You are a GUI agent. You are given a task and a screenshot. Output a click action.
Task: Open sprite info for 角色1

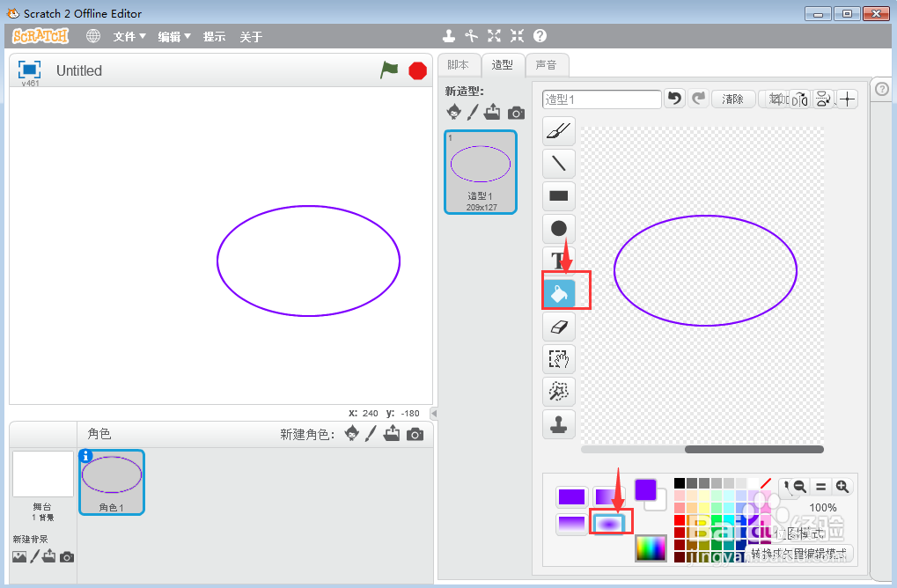coord(85,456)
